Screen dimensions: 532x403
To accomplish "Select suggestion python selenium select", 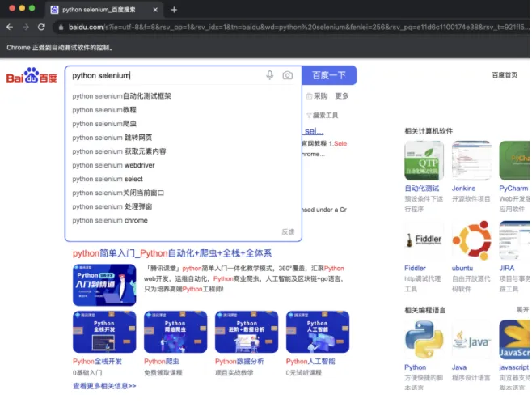I will click(x=108, y=179).
